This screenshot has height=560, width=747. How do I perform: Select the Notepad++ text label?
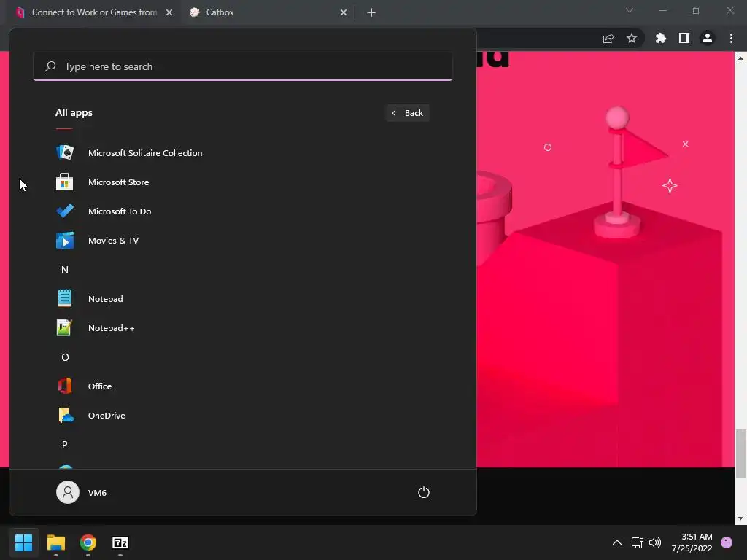point(112,328)
